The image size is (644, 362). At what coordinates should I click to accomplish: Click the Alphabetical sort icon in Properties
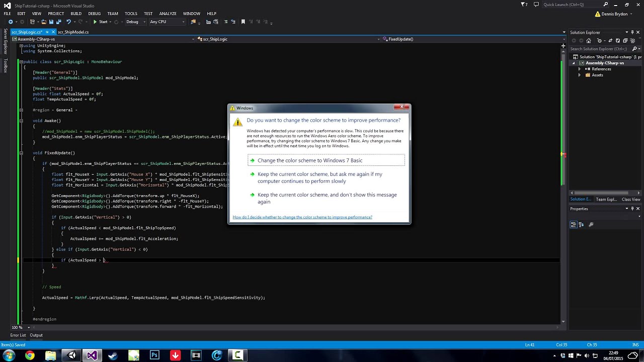581,225
